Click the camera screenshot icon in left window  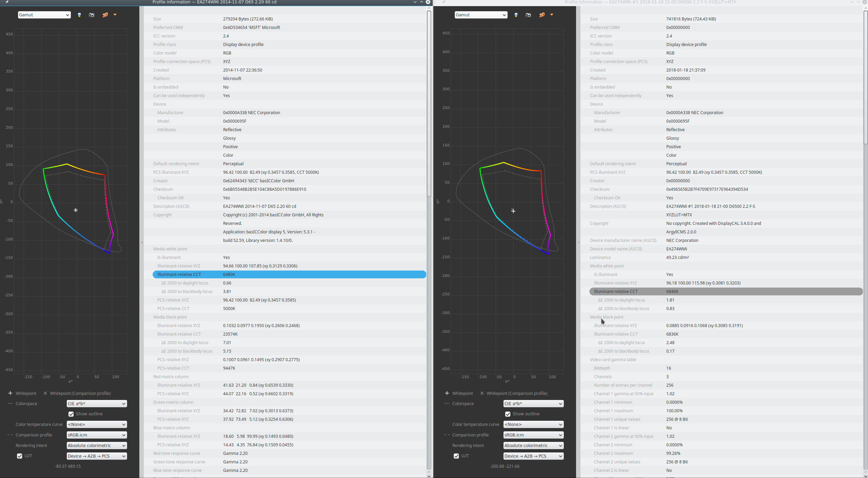(x=92, y=15)
